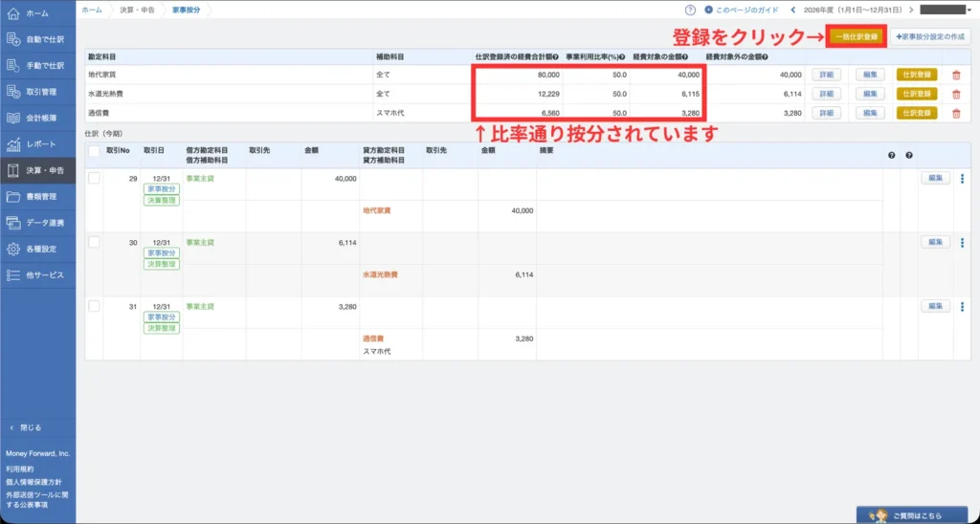Viewport: 980px width, 524px height.
Task: Click the trash icon for 地代家賃 row
Action: point(956,74)
